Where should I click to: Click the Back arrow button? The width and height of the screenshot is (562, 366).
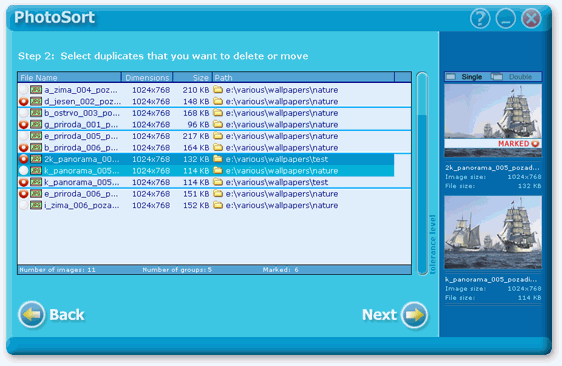(32, 314)
